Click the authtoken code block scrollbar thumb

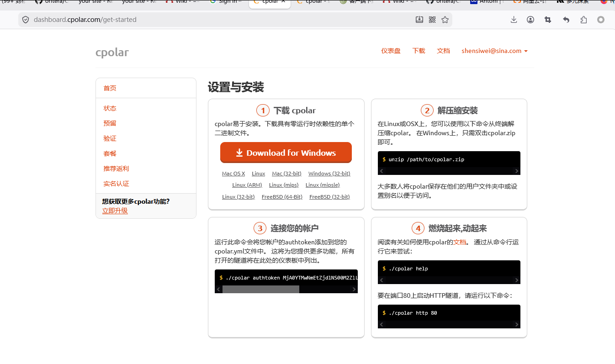tap(260, 289)
